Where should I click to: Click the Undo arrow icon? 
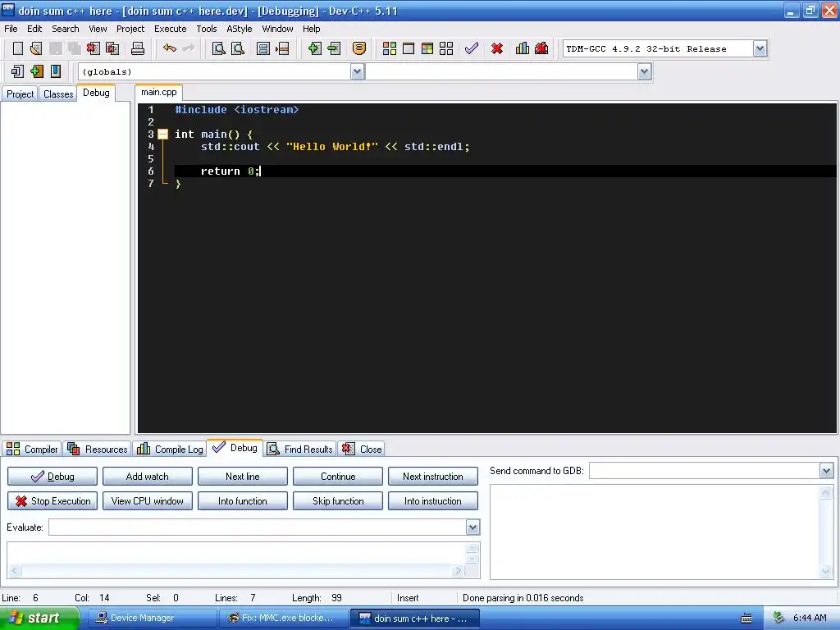170,48
